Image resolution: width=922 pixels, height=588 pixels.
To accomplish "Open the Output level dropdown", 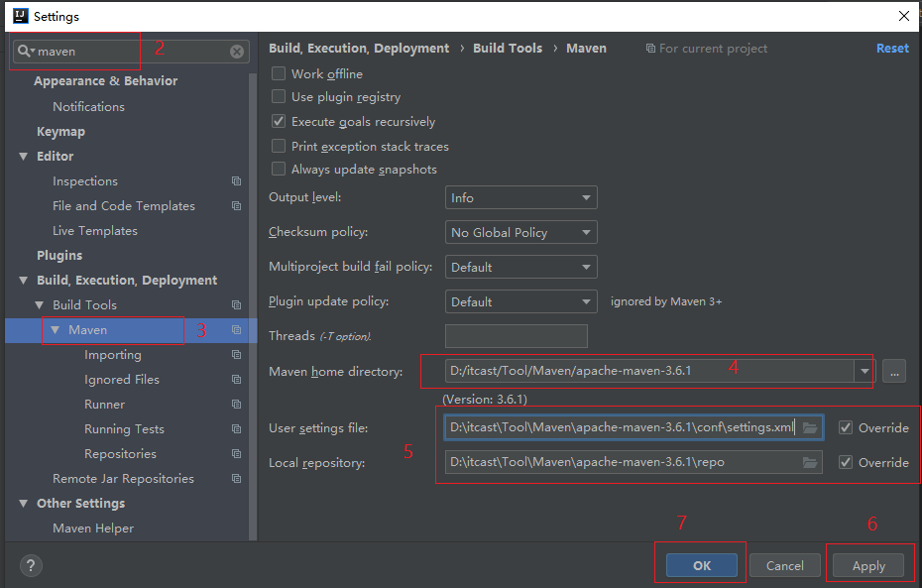I will click(x=520, y=198).
